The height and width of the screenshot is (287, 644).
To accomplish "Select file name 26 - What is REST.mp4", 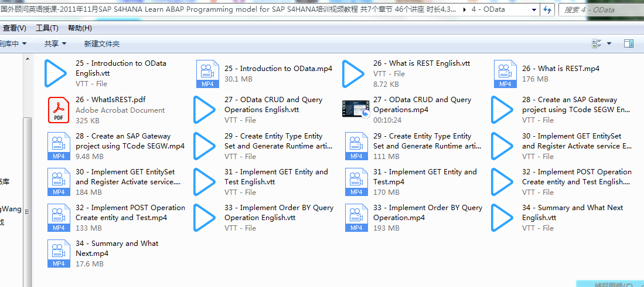I will coord(561,69).
